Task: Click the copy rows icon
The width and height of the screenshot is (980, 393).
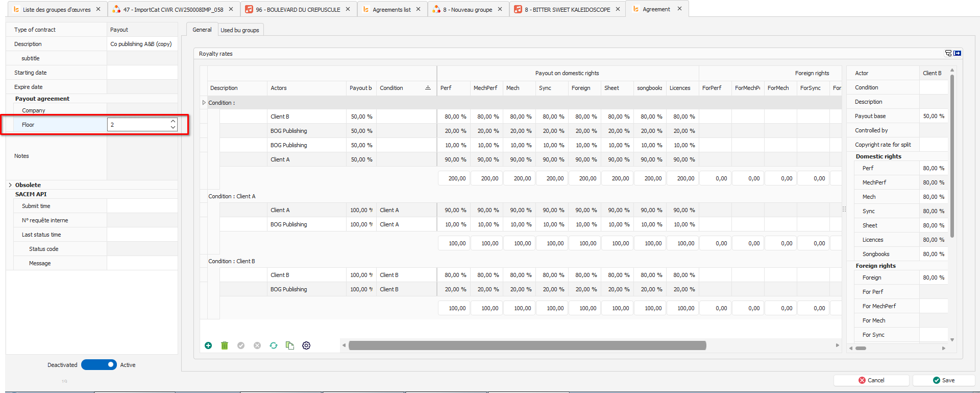Action: [x=290, y=345]
